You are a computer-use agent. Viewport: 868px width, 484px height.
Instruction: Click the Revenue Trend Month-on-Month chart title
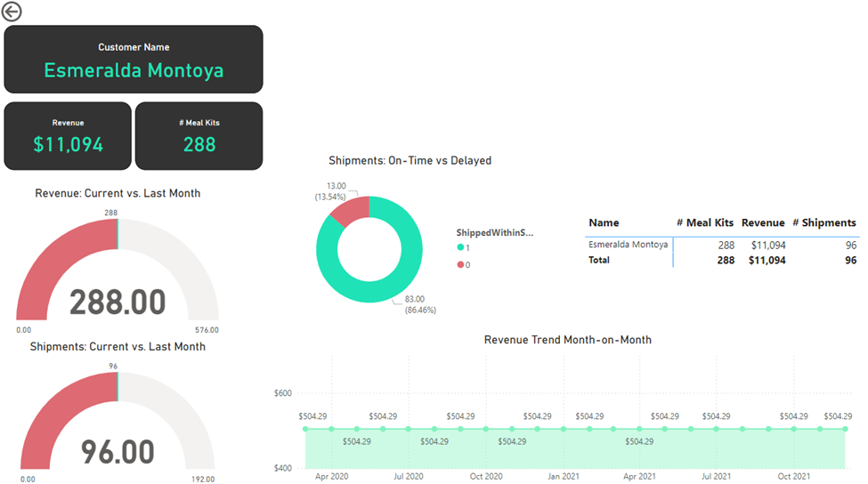tap(567, 340)
